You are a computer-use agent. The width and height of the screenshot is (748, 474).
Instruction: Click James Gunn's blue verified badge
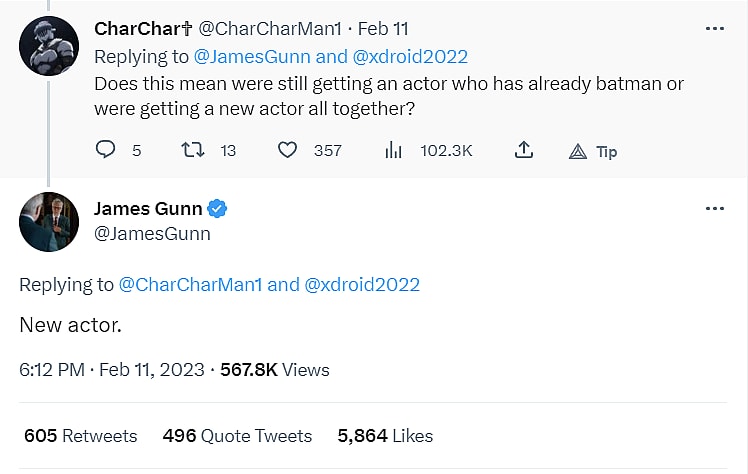pyautogui.click(x=217, y=209)
